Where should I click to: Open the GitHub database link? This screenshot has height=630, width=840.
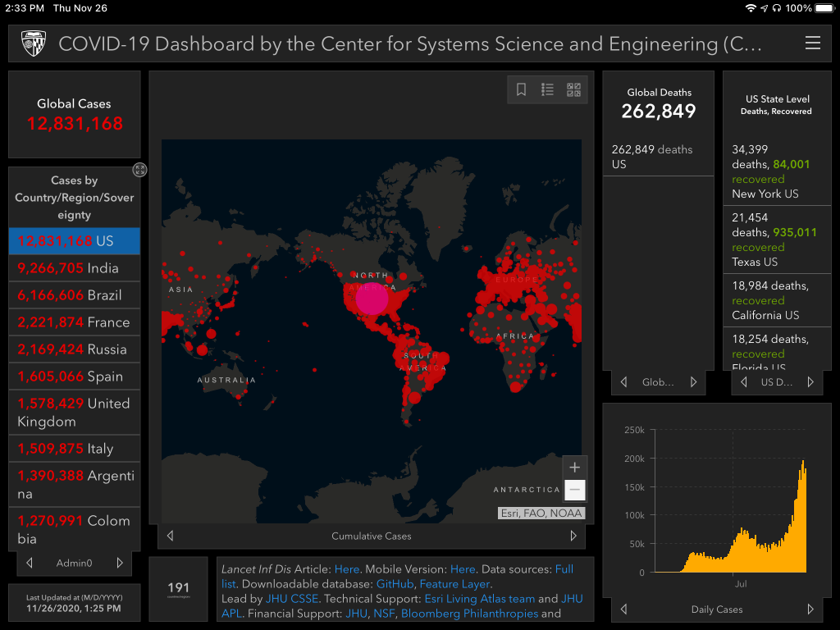pos(394,584)
